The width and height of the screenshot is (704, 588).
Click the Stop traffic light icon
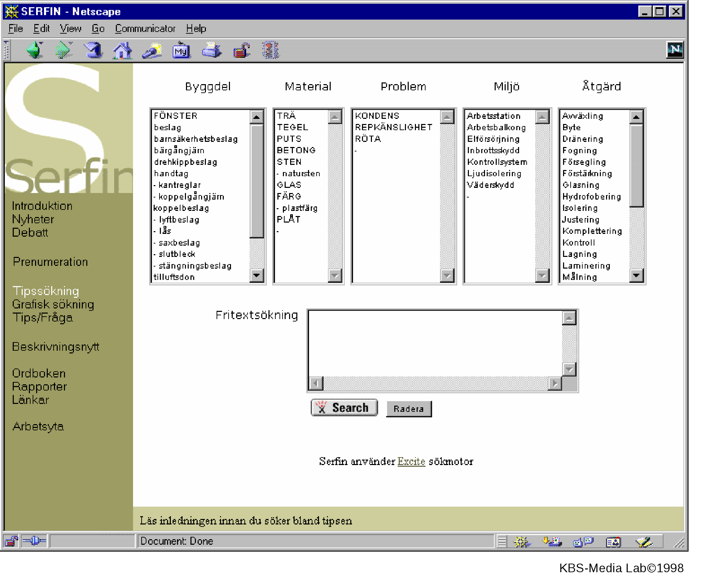(271, 50)
